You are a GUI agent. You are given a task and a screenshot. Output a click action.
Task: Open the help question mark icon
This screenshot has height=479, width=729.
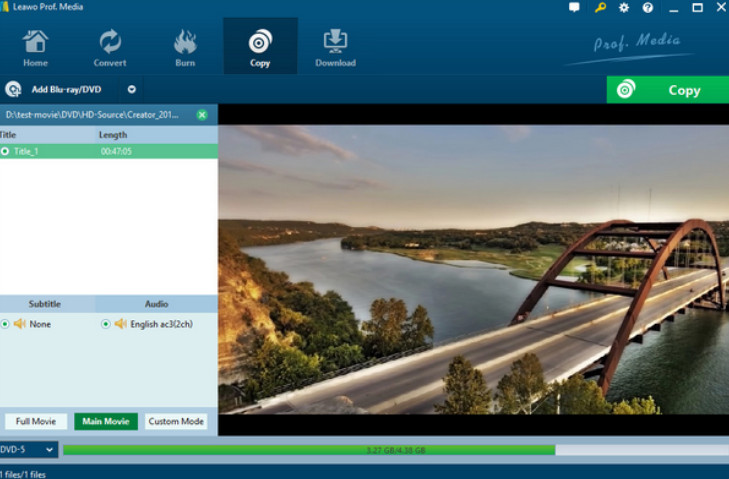pyautogui.click(x=648, y=7)
